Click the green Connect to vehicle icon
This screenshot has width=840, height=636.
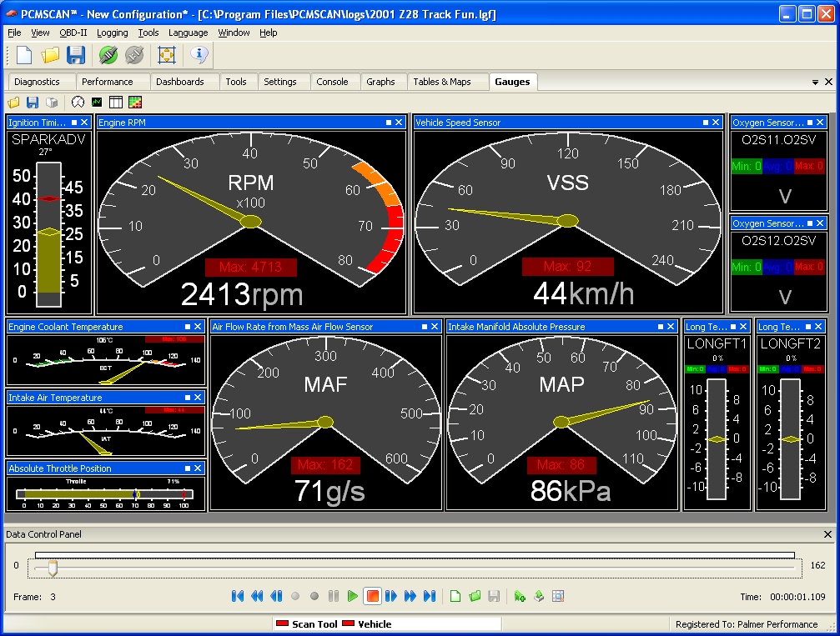(x=108, y=55)
